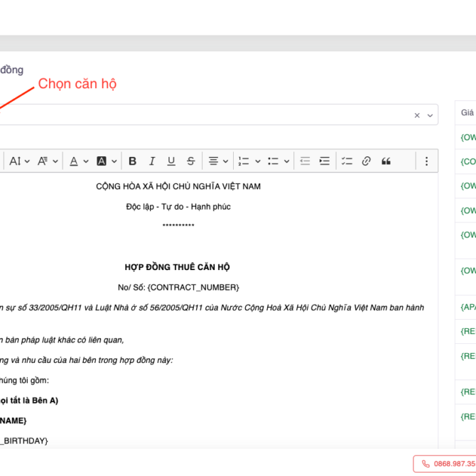This screenshot has height=476, width=476.
Task: Apply strikethrough formatting
Action: (190, 161)
